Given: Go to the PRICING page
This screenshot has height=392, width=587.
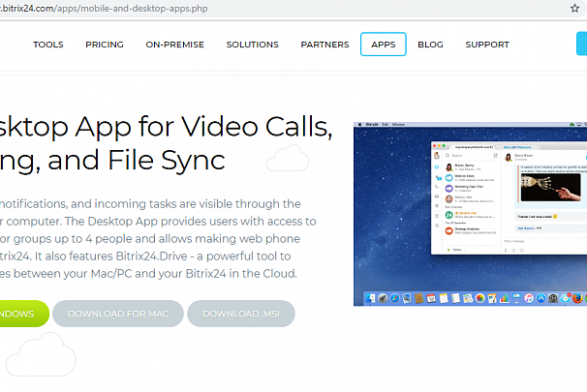Looking at the screenshot, I should click(105, 45).
